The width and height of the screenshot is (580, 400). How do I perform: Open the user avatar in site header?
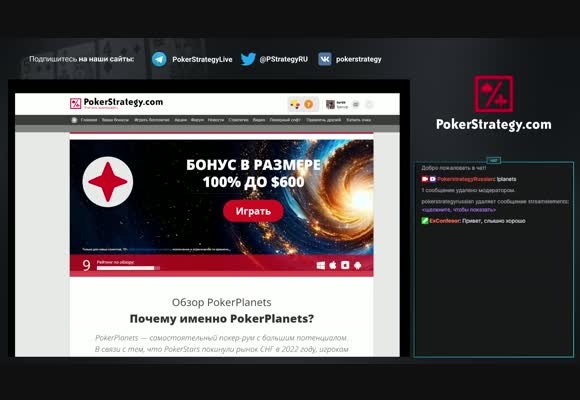point(330,105)
